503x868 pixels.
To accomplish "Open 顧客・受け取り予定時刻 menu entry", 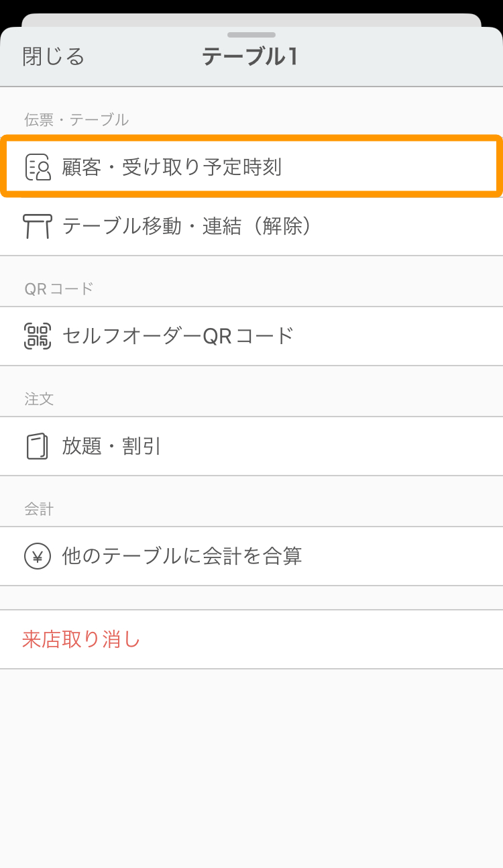I will pos(251,167).
